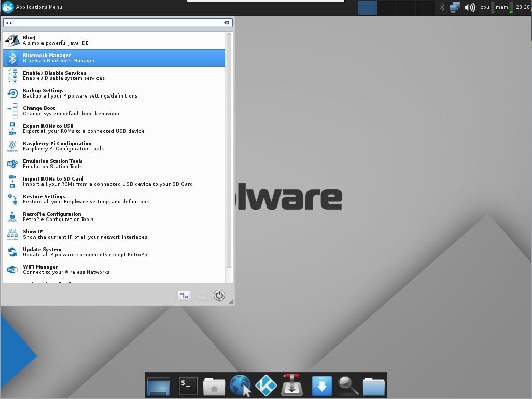Click the WiFi Manager icon
The image size is (532, 399).
[12, 270]
